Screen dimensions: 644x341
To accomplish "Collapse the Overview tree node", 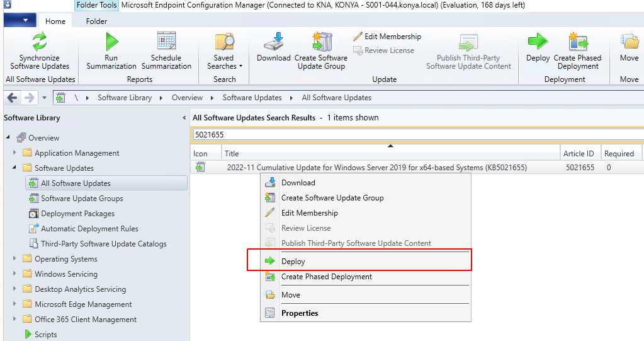I will [8, 137].
